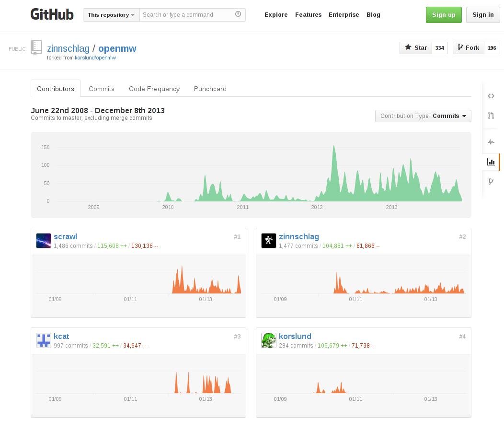Open the Code icon in right sidebar

(x=491, y=96)
